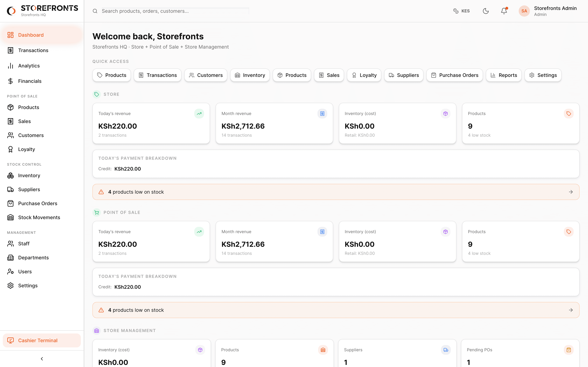588x367 pixels.
Task: Toggle dark mode with the moon icon
Action: click(486, 11)
